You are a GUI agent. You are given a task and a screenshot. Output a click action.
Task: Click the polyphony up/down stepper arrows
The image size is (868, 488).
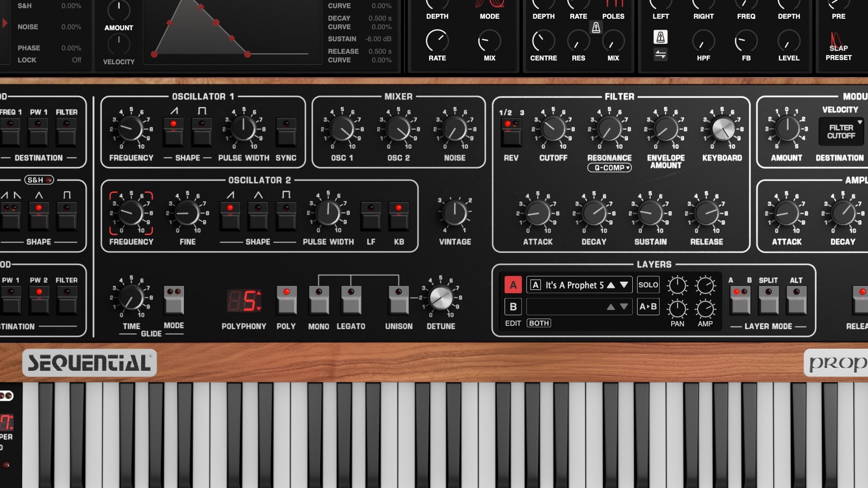[x=259, y=301]
